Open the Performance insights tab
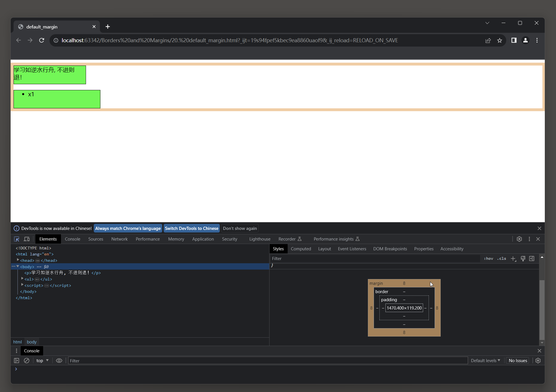The image size is (556, 392). 337,239
